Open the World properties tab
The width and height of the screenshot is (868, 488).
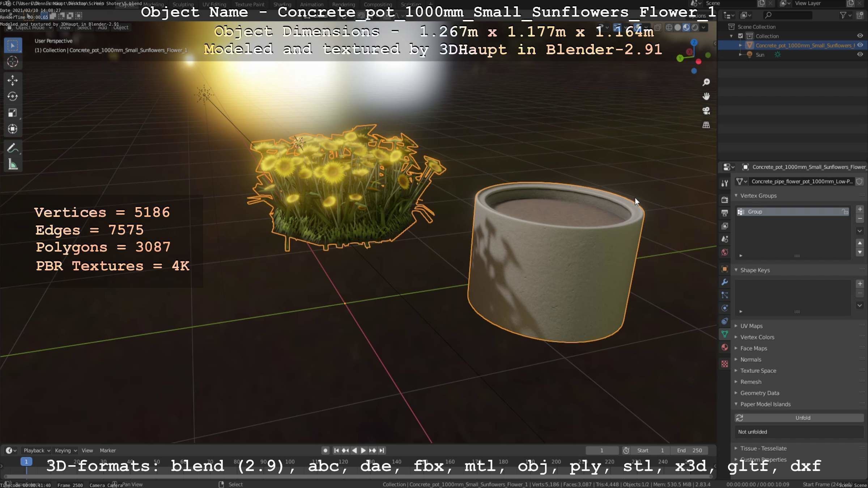(x=725, y=252)
